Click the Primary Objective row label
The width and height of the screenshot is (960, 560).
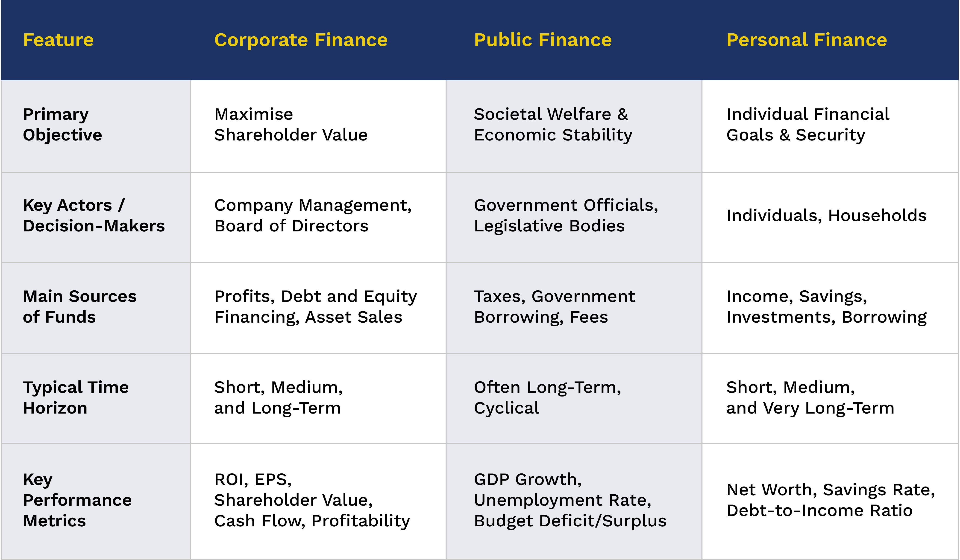(62, 125)
